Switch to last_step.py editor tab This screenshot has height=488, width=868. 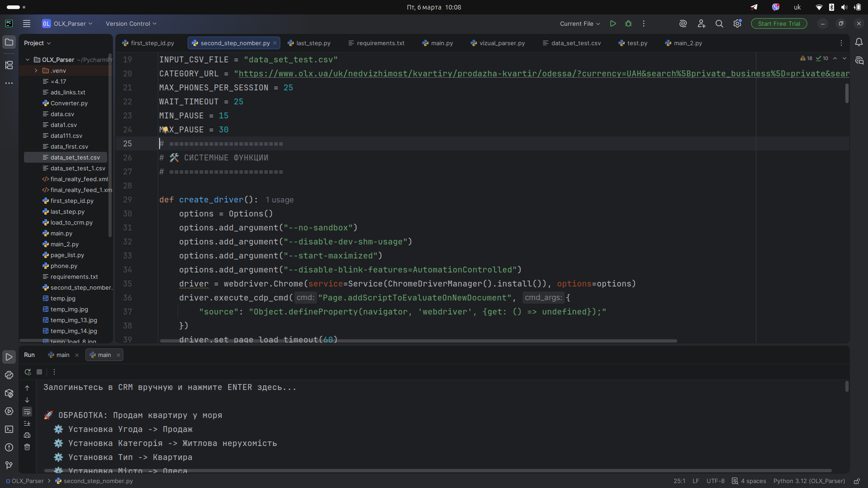click(x=309, y=43)
